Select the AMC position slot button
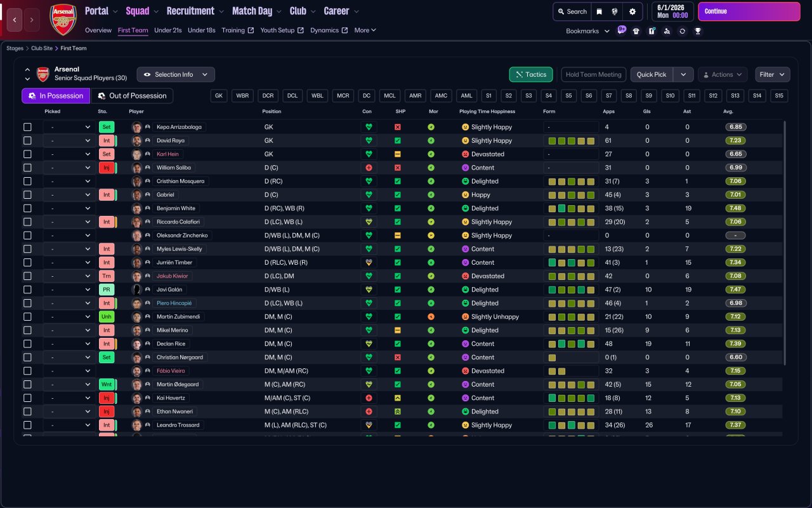The width and height of the screenshot is (812, 508). tap(441, 96)
